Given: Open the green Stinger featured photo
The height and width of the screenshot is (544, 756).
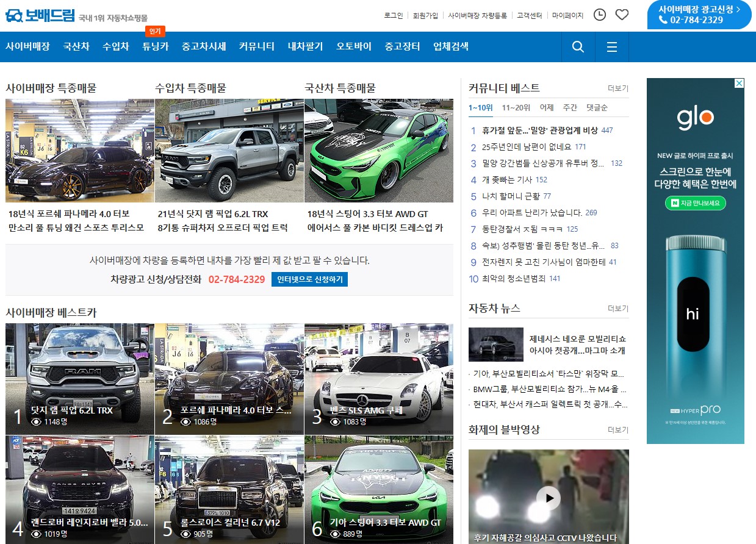Looking at the screenshot, I should tap(379, 151).
